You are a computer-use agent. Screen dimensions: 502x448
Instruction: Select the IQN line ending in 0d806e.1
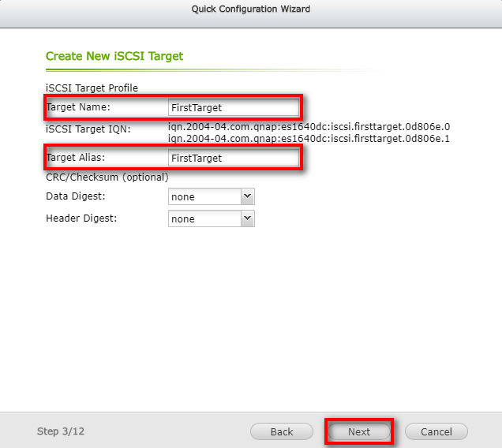click(x=309, y=138)
